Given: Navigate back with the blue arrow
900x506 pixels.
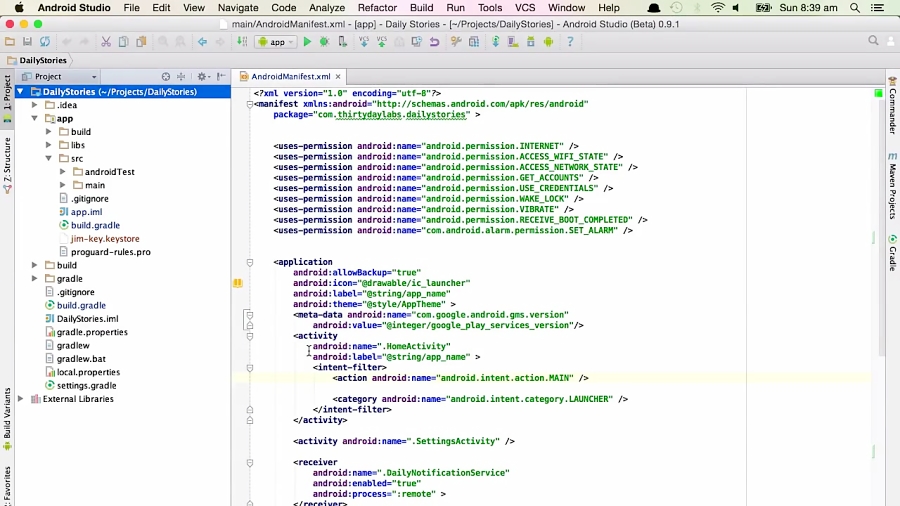Looking at the screenshot, I should [x=202, y=42].
